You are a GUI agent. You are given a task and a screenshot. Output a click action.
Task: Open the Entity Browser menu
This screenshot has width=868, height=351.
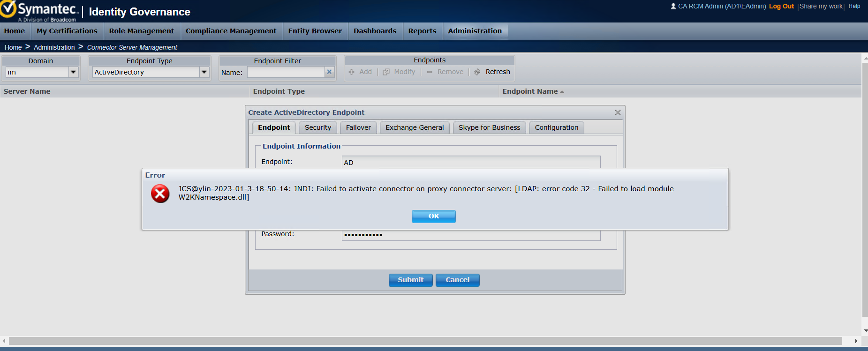click(315, 31)
